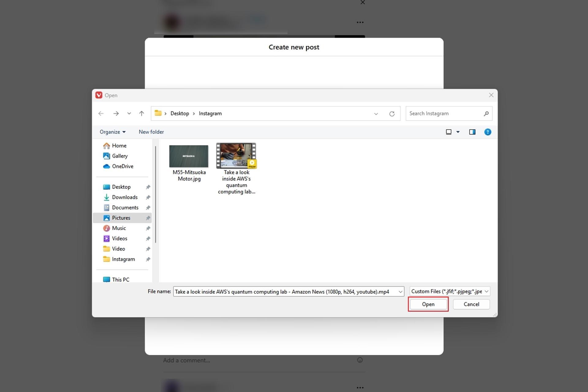Select Documents quick access item
The image size is (588, 392).
click(x=125, y=208)
